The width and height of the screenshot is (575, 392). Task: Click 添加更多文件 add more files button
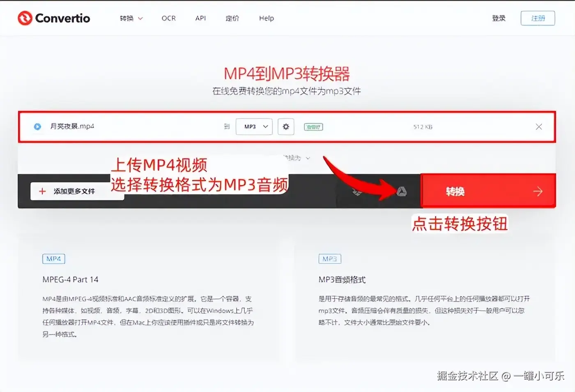coord(77,191)
